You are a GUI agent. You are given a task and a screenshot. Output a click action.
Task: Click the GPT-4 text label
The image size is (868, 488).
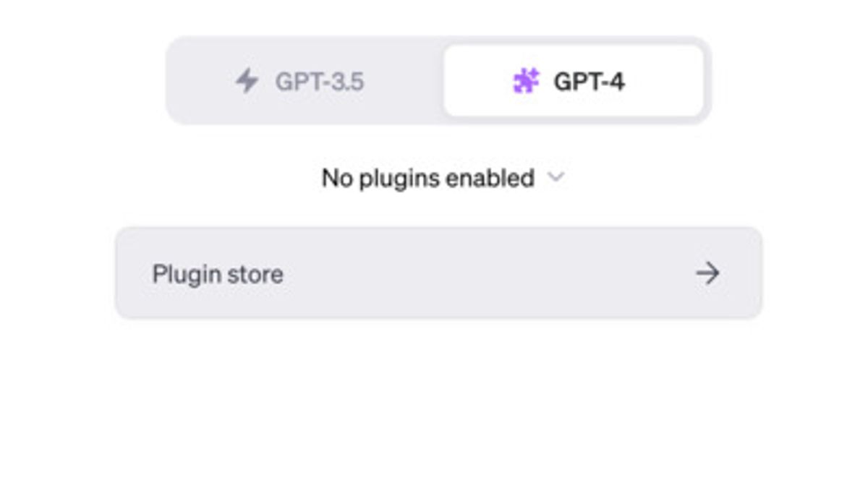(589, 82)
